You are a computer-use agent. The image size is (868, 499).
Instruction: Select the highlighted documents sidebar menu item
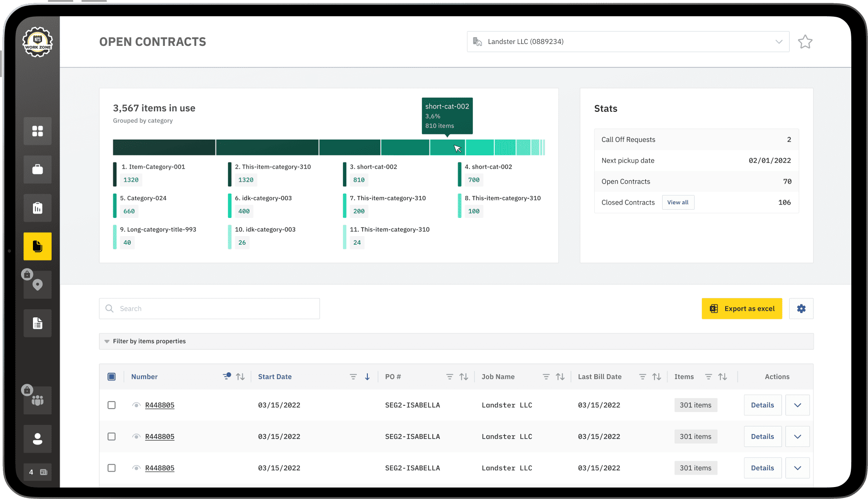click(37, 247)
